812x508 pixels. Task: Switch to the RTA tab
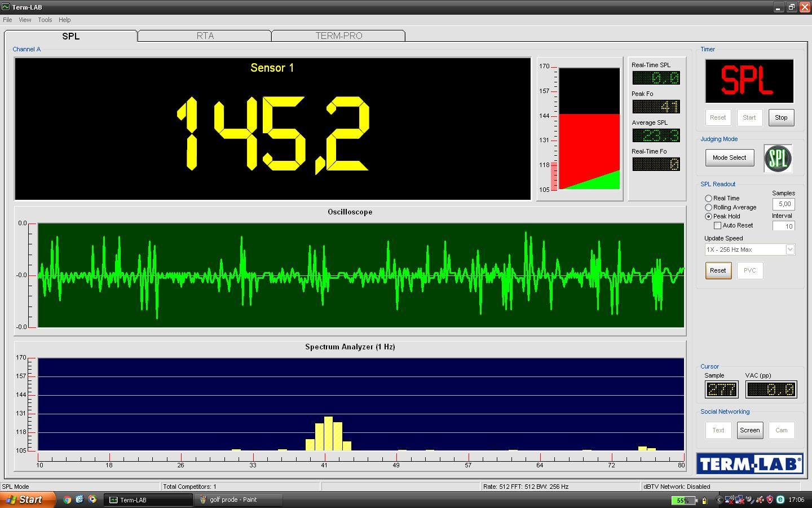(x=205, y=36)
